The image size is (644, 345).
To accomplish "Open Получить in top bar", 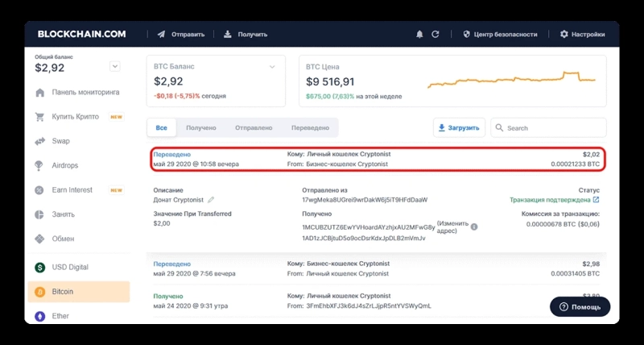I will coord(253,35).
